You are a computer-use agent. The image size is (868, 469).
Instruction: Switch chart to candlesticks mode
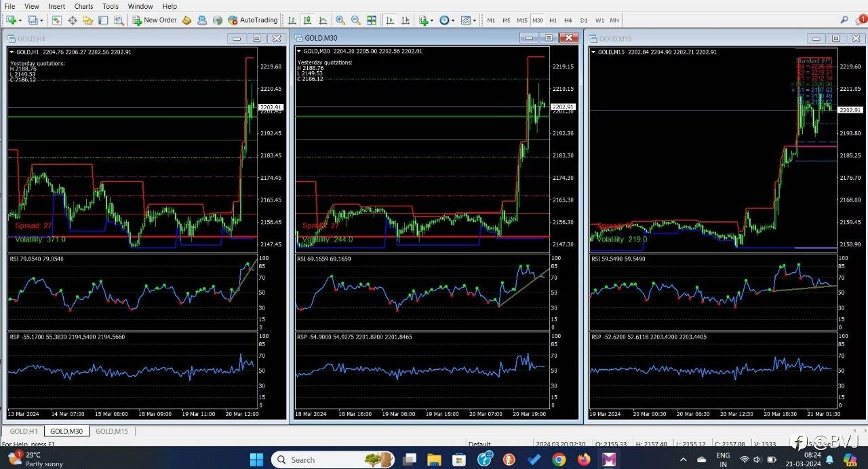pyautogui.click(x=307, y=20)
